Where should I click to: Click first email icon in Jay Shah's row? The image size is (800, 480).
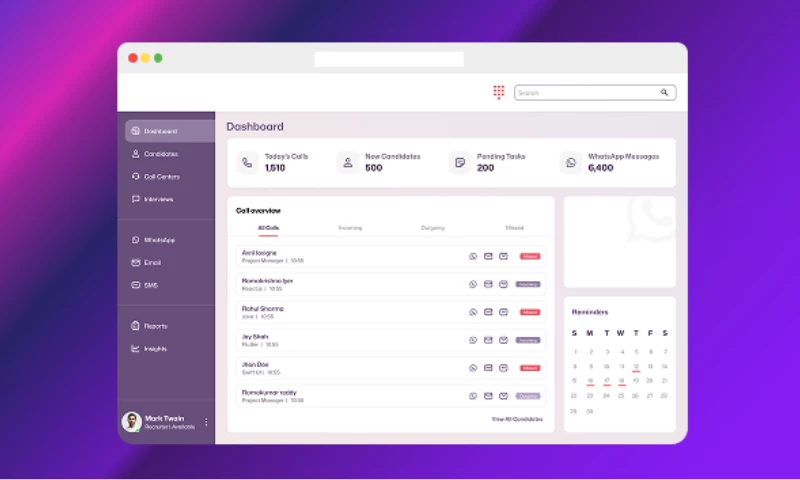(x=488, y=340)
